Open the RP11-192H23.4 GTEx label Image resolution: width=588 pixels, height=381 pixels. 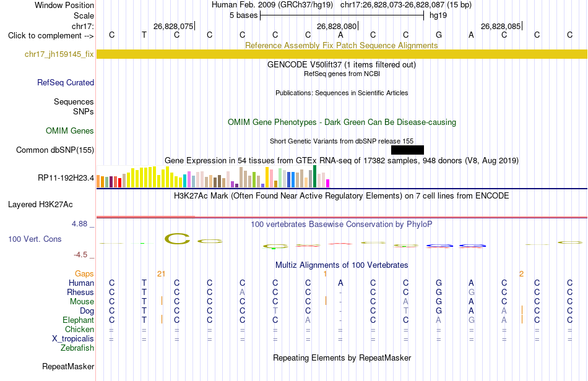coord(66,178)
